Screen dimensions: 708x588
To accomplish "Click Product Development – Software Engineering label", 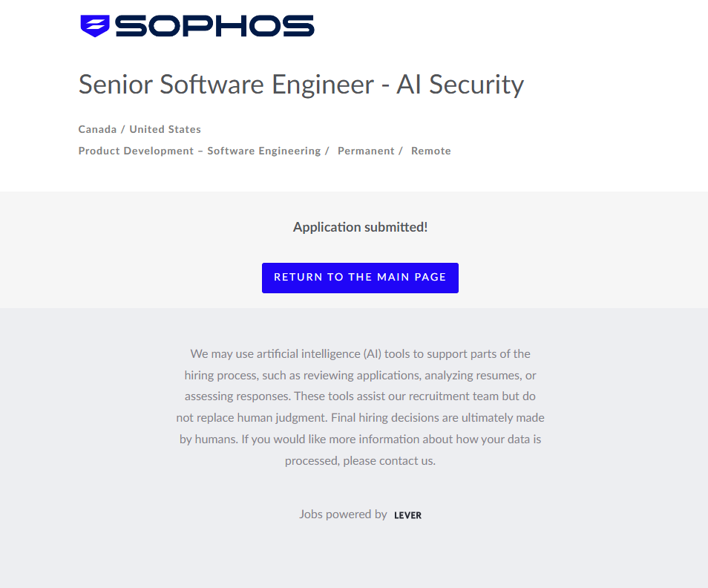I will pos(199,151).
